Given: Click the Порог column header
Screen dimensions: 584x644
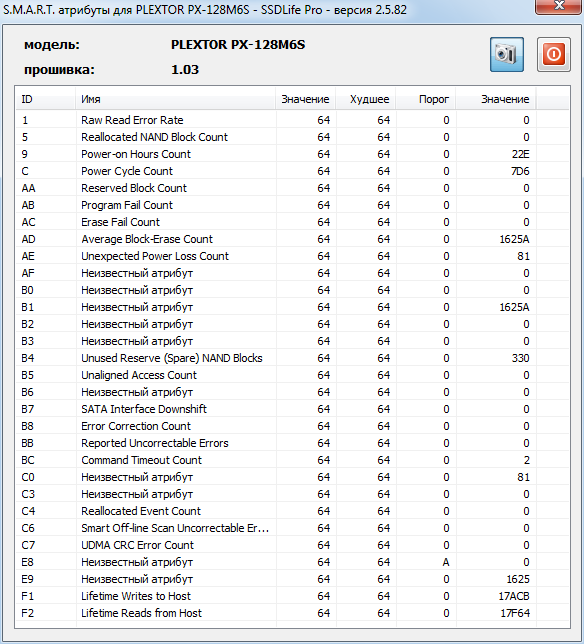Looking at the screenshot, I should [425, 99].
